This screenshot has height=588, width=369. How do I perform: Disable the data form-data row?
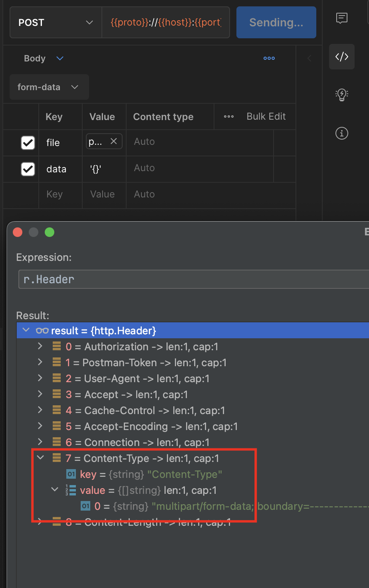pyautogui.click(x=28, y=169)
